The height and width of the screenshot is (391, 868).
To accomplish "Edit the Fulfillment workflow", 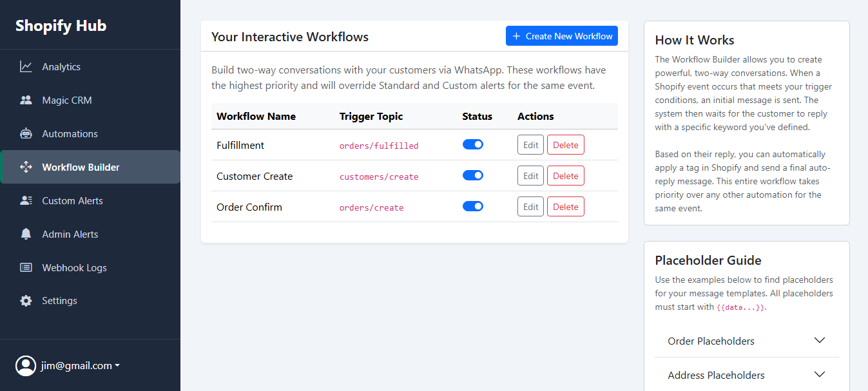I will point(531,145).
